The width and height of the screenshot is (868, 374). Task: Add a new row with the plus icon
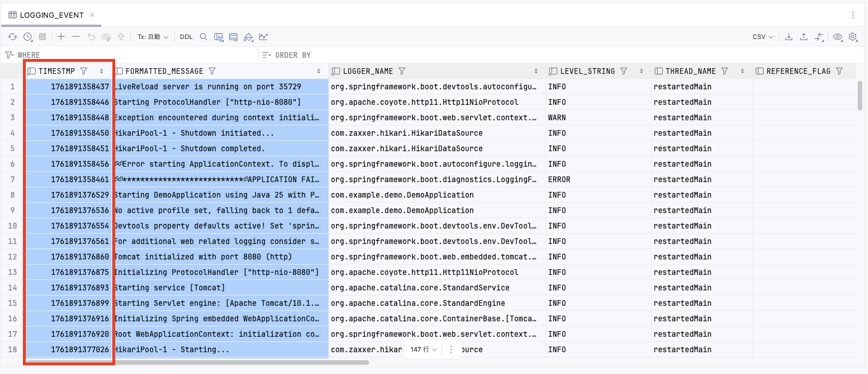60,36
